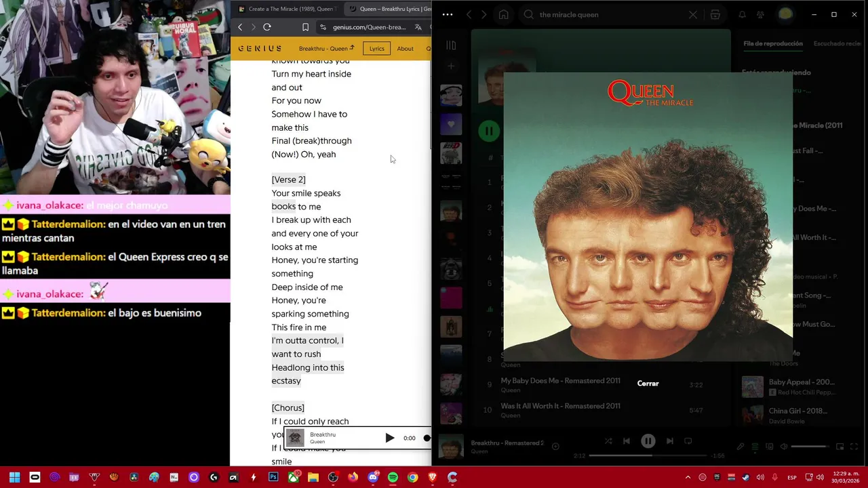Click the '[Verse 2]' annotation
The width and height of the screenshot is (868, 488).
pos(288,180)
